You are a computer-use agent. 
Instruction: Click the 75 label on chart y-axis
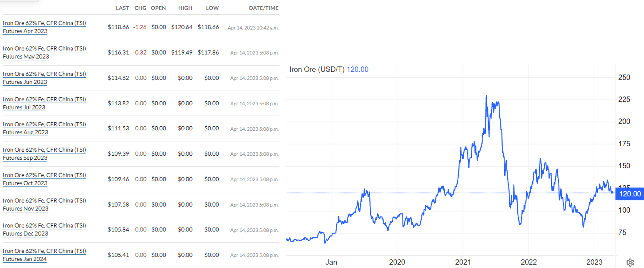point(622,232)
